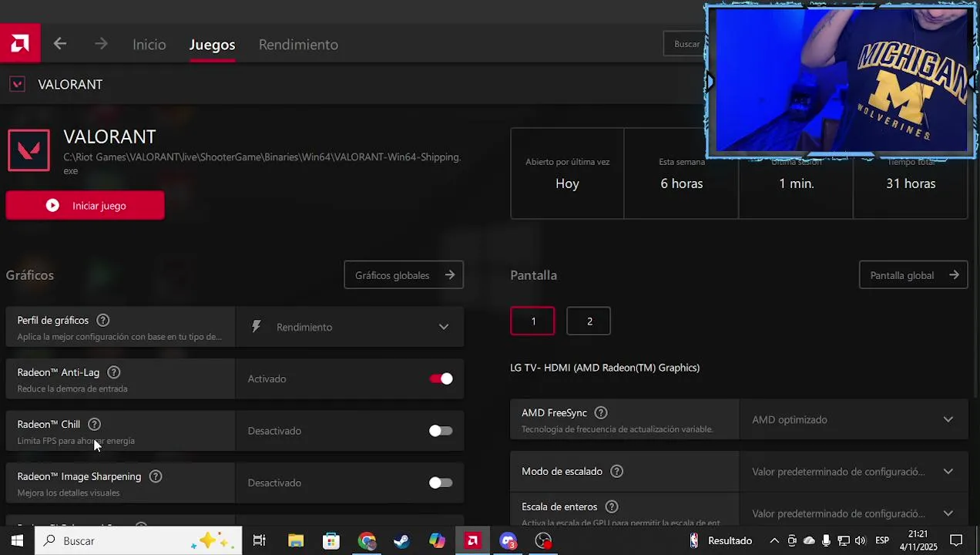980x555 pixels.
Task: Click the Esta semana 6 horas card
Action: (x=681, y=173)
